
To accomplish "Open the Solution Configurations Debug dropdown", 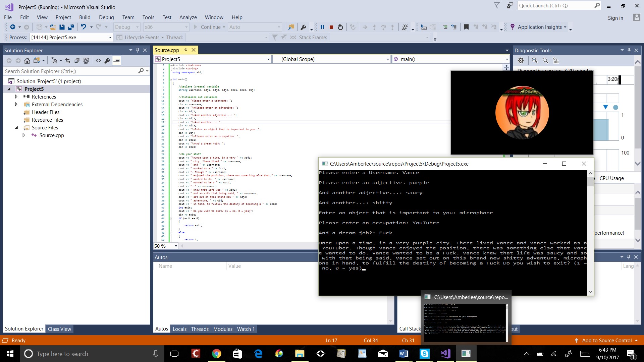I will (127, 27).
